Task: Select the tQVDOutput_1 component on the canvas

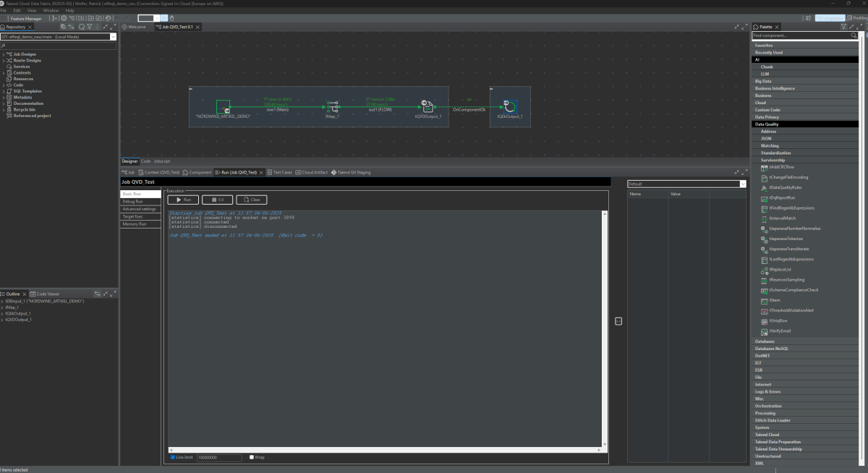Action: (427, 107)
